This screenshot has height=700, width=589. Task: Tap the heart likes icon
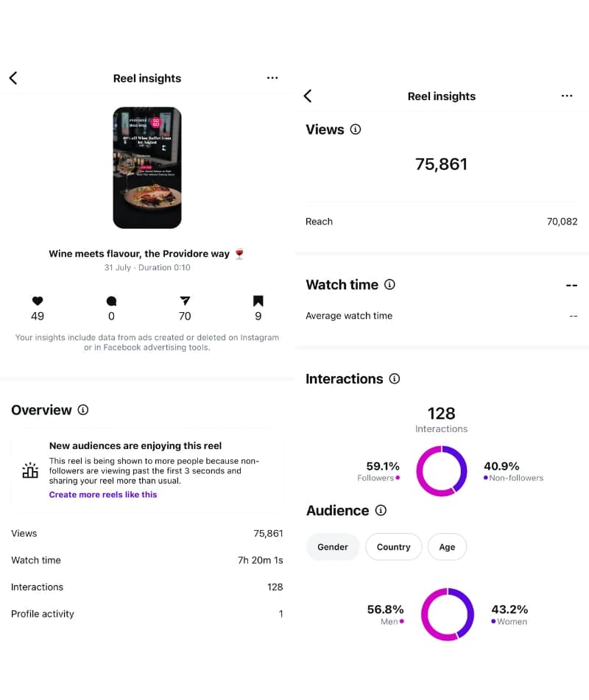click(38, 300)
